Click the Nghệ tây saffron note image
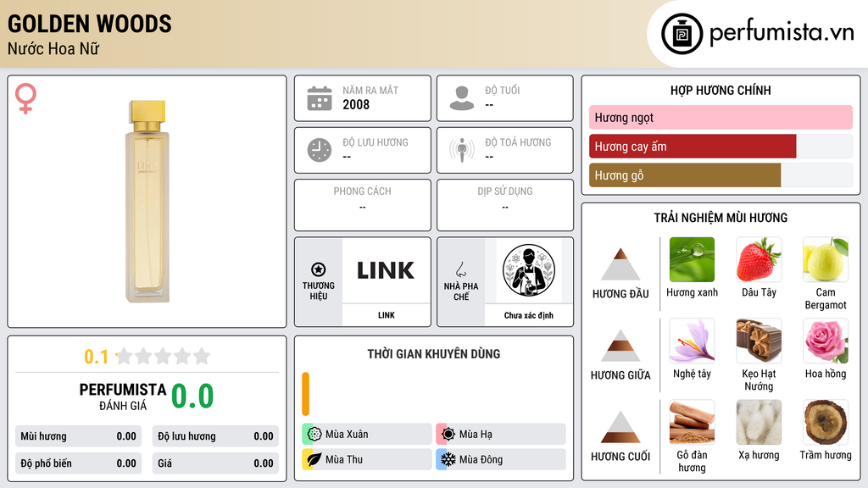The image size is (868, 488). coord(692,341)
